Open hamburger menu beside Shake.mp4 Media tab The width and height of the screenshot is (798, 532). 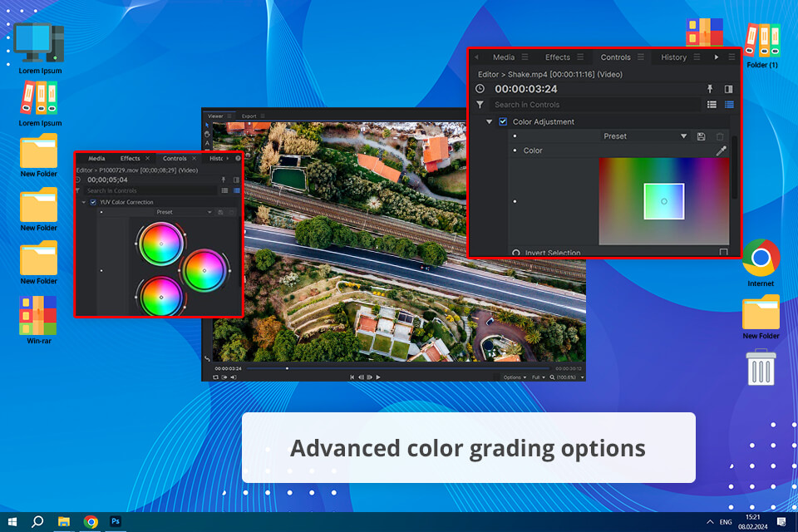tap(525, 57)
